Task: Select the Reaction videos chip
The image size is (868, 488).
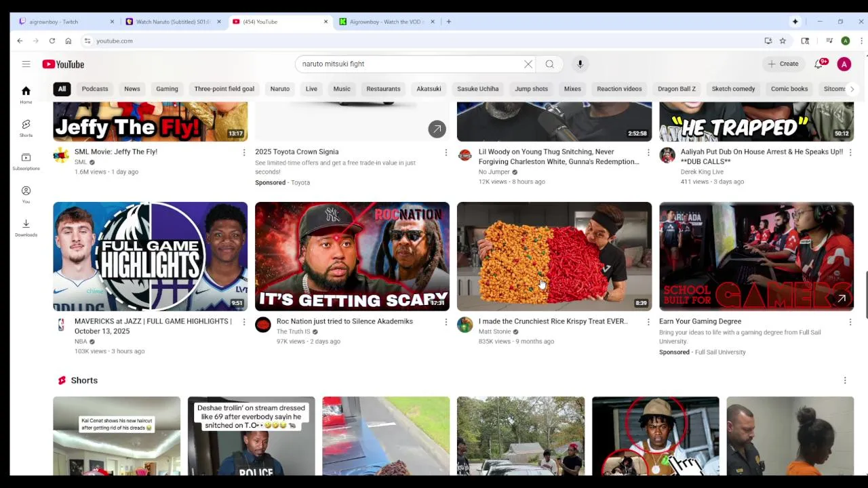Action: click(619, 89)
